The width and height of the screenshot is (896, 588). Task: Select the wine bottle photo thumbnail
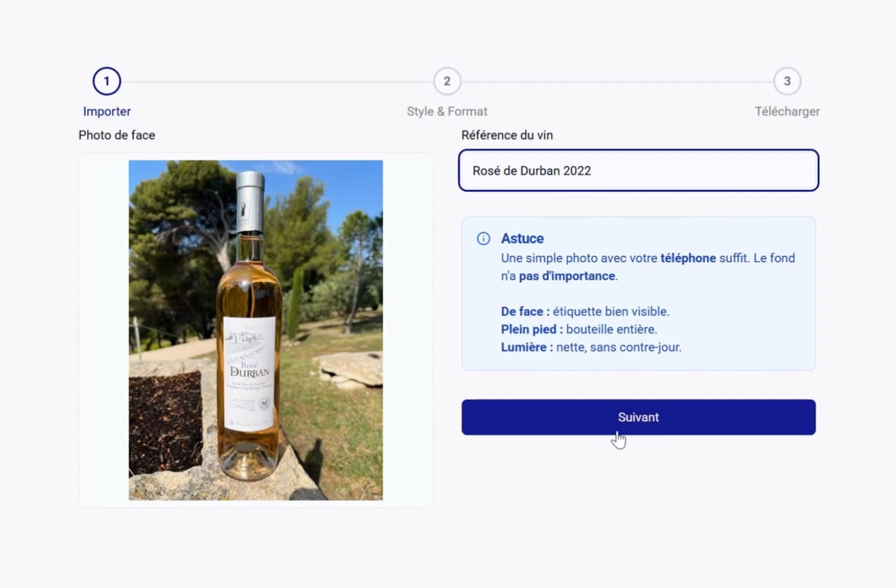[x=255, y=329]
